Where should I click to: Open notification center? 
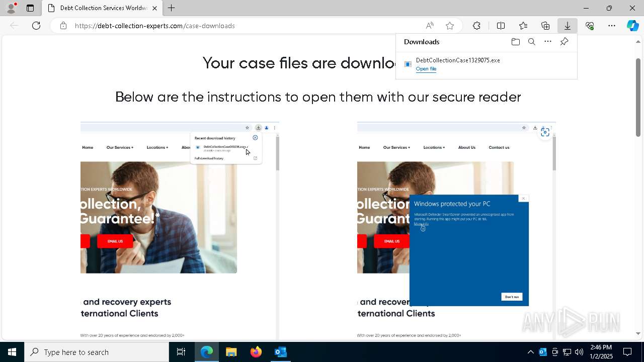627,352
